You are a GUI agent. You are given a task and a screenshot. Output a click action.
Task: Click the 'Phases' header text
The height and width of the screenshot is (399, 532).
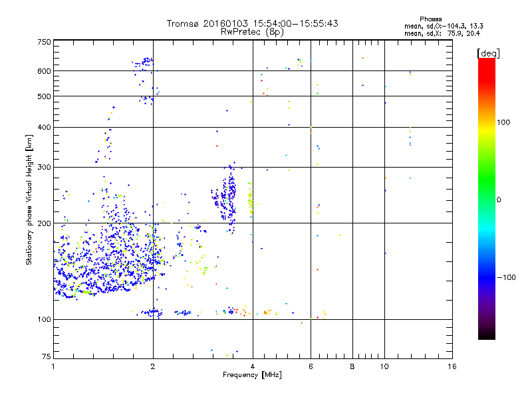(430, 19)
